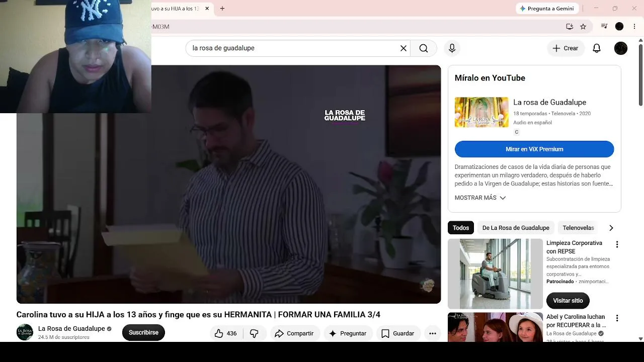The height and width of the screenshot is (362, 644).
Task: Open the La Rosa de Guadalupe show thumbnail
Action: click(481, 112)
